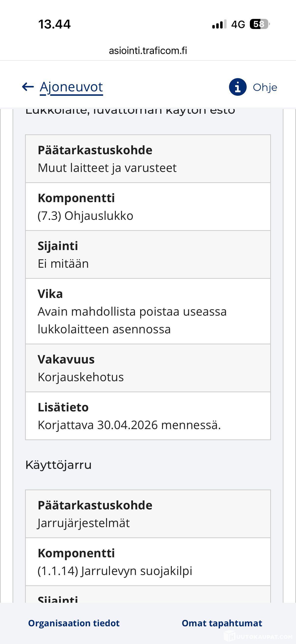Tap the cellular signal bars icon
The image size is (296, 644).
tap(219, 24)
